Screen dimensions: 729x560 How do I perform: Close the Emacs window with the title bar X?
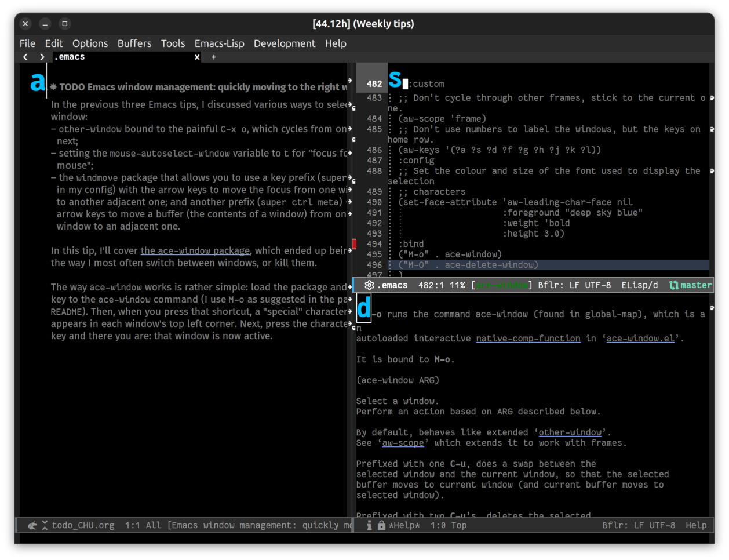25,24
